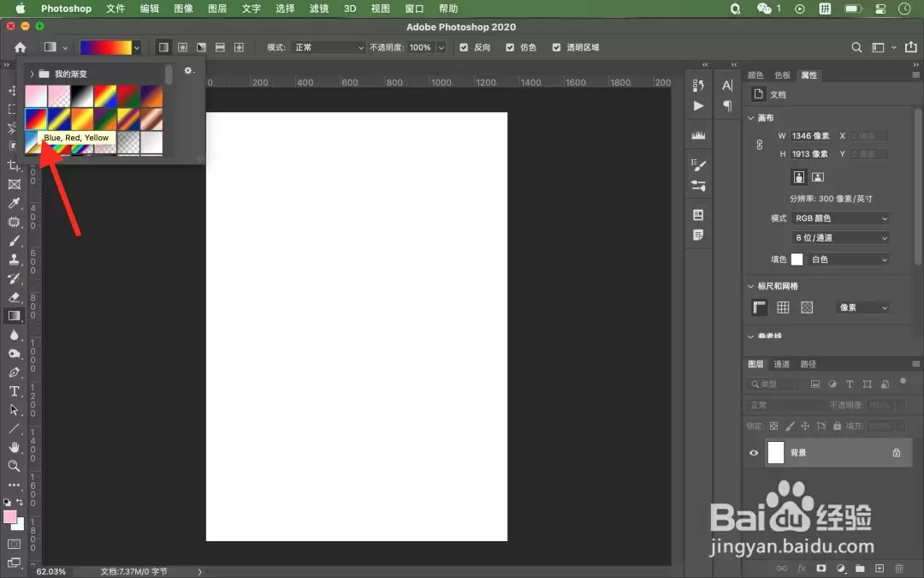The width and height of the screenshot is (924, 578).
Task: Switch to the 通道 tab
Action: pos(781,364)
